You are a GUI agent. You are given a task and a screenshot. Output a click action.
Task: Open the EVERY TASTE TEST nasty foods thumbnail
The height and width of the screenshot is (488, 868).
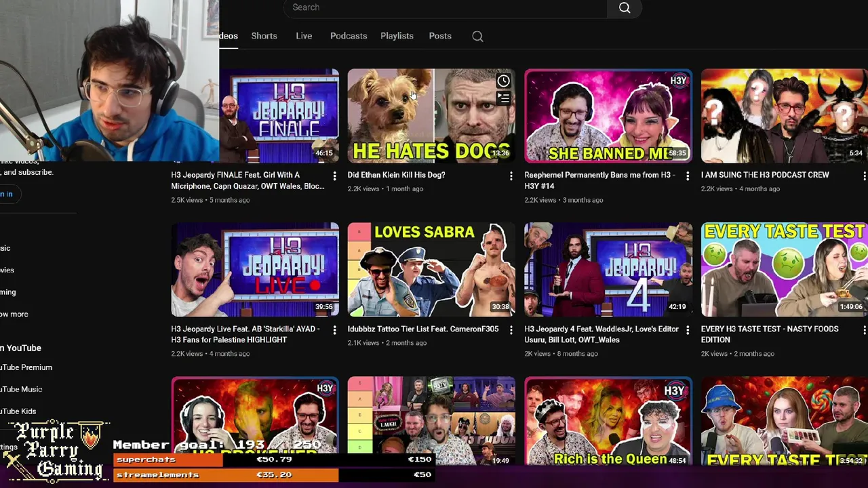pyautogui.click(x=785, y=270)
